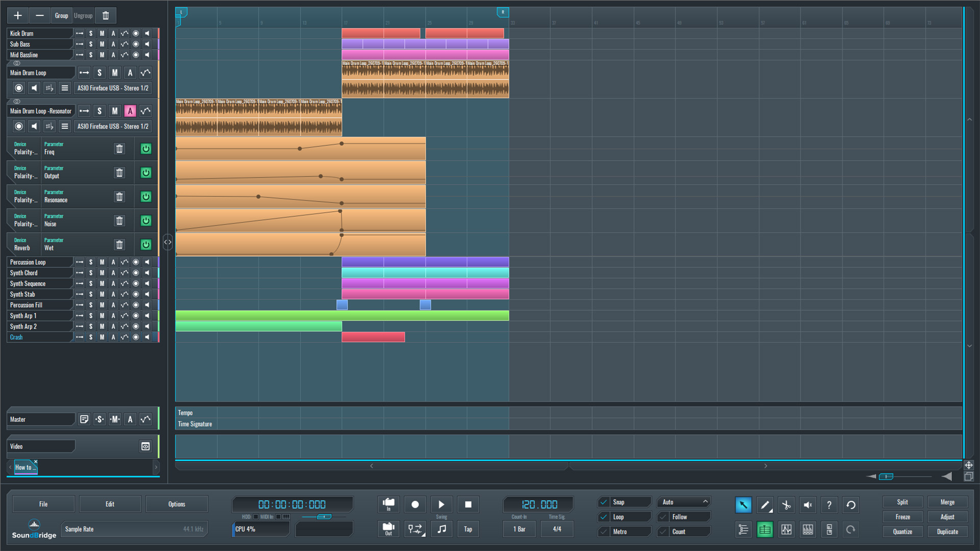This screenshot has width=980, height=551.
Task: Add a new track with plus button
Action: pyautogui.click(x=18, y=15)
